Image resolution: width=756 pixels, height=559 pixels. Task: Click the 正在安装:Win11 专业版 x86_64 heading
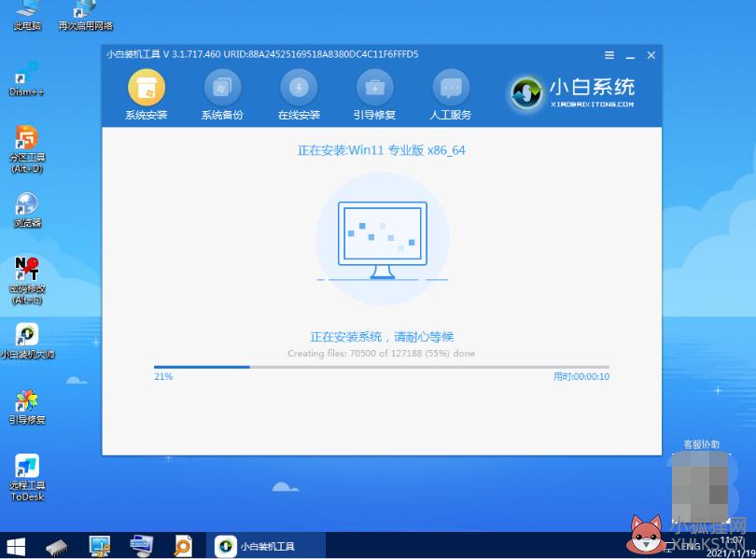pyautogui.click(x=382, y=150)
